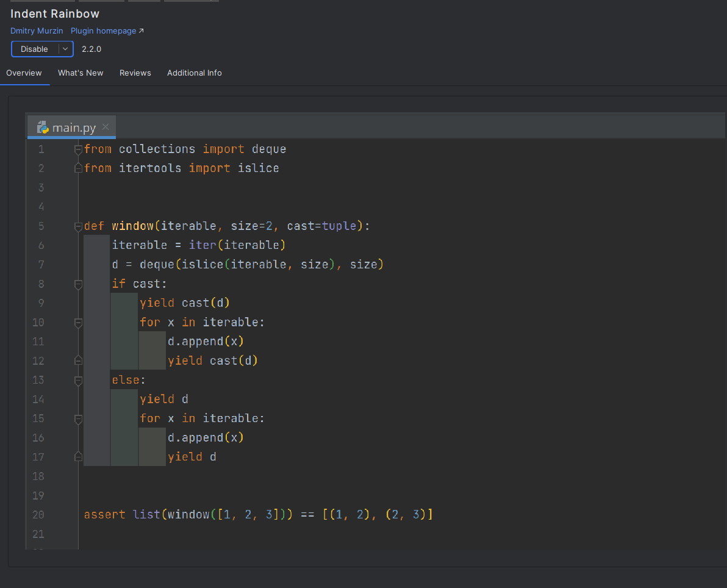This screenshot has width=727, height=588.
Task: Collapse the for loop fold on line 15
Action: (78, 419)
